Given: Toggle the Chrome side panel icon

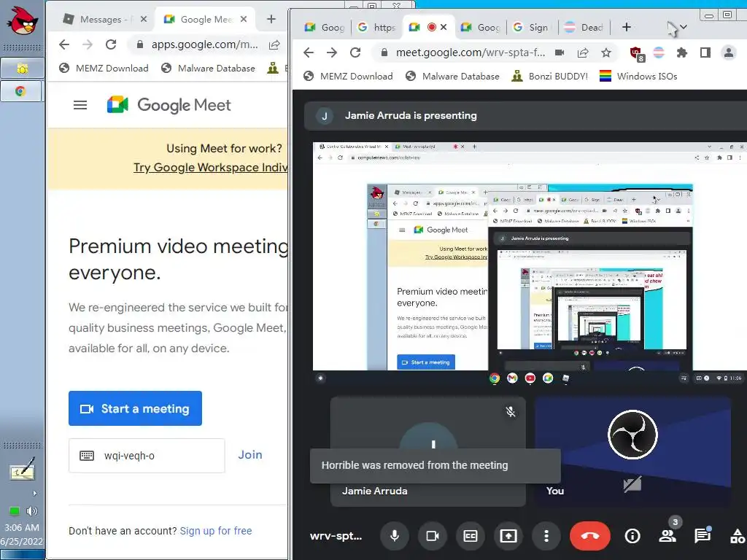Looking at the screenshot, I should coord(705,52).
